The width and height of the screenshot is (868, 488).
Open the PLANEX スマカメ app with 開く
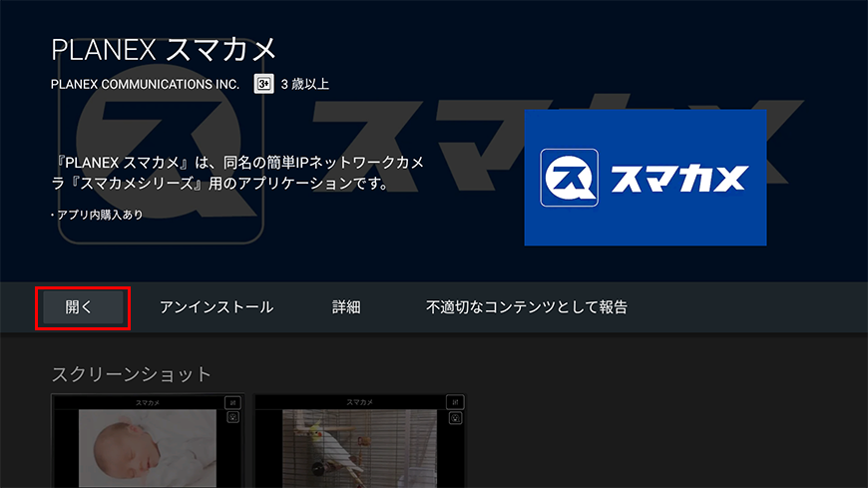pyautogui.click(x=83, y=308)
